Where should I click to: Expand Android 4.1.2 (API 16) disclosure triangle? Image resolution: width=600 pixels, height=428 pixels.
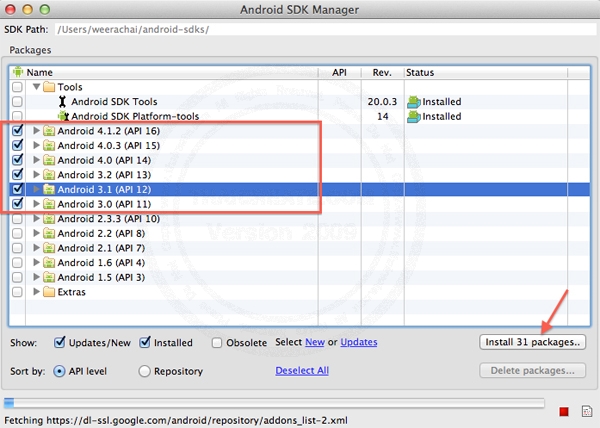click(36, 131)
